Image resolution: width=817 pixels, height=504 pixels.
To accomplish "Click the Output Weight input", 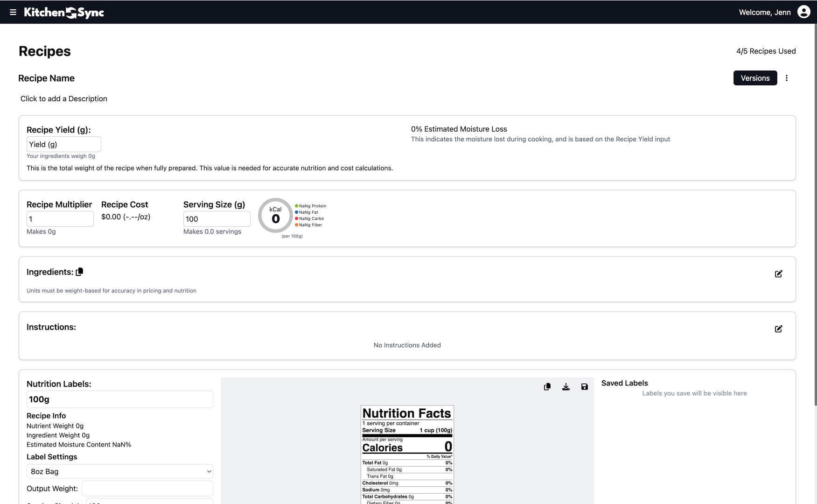I will (147, 488).
